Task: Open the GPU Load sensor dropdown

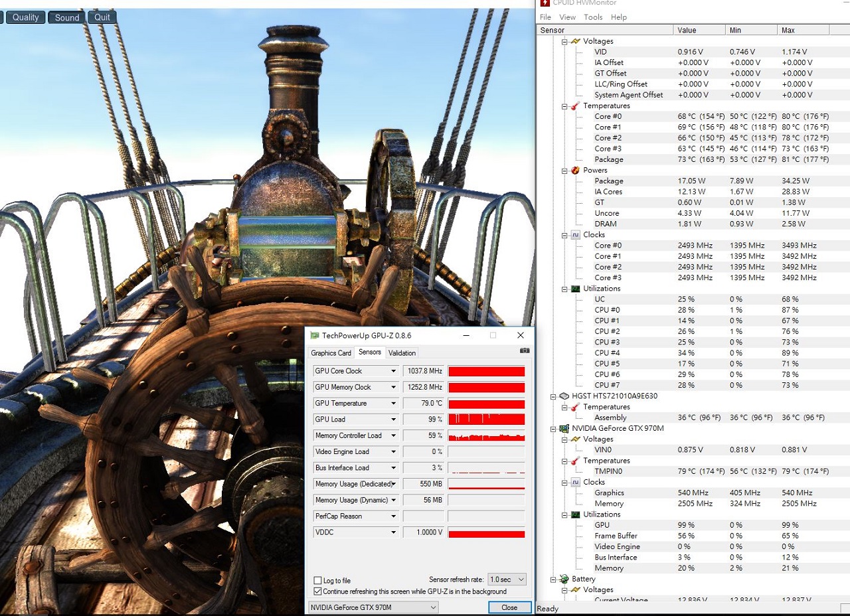Action: click(x=393, y=420)
